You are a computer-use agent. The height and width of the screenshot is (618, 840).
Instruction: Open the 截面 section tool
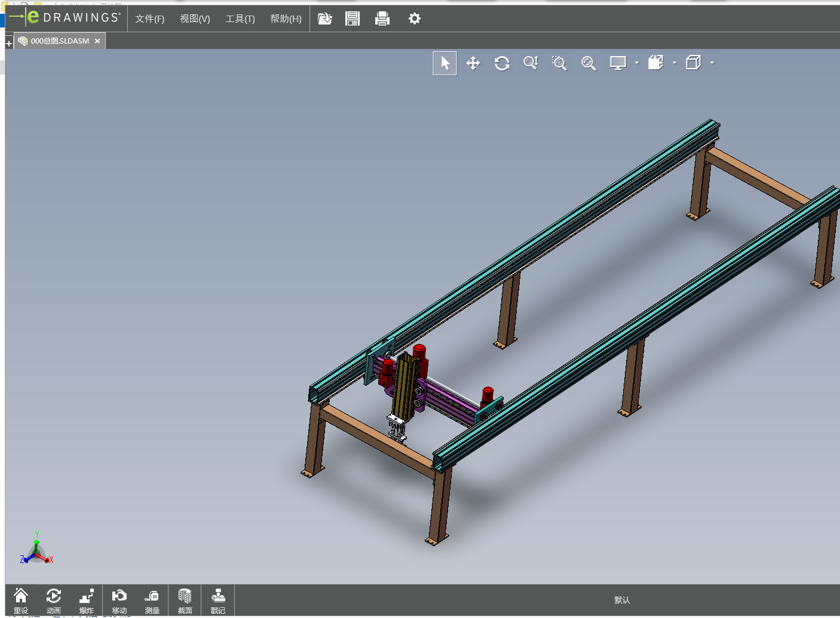click(185, 600)
